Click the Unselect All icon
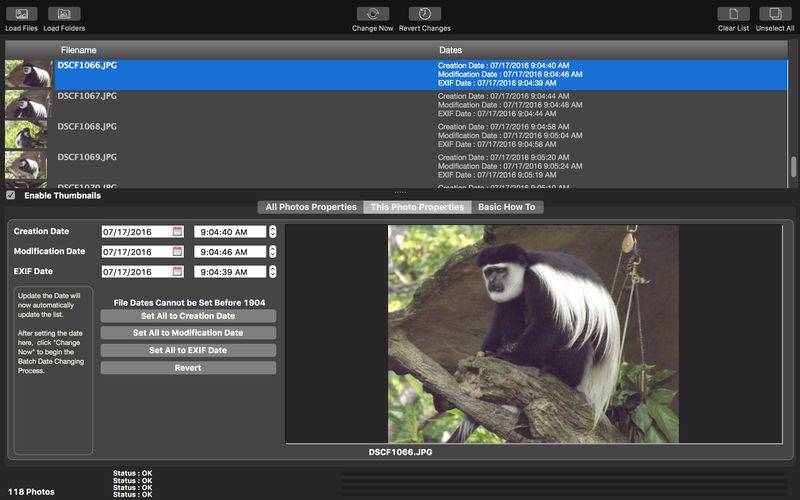This screenshot has width=800, height=500. click(x=775, y=14)
